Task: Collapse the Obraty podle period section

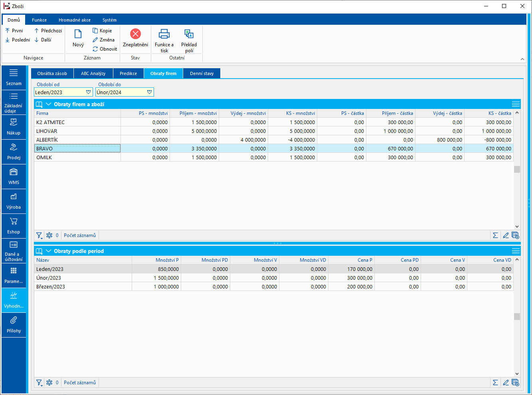Action: (x=49, y=251)
